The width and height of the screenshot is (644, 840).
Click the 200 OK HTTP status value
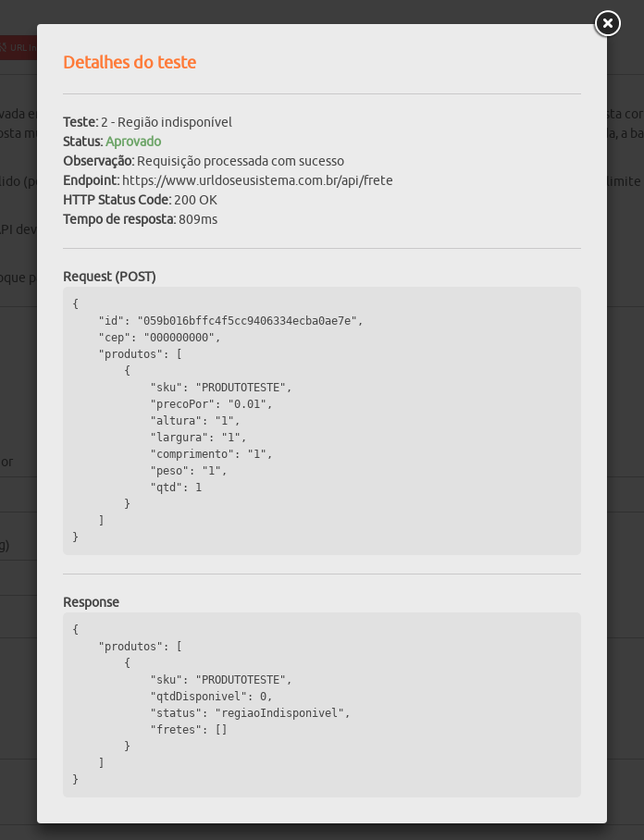[x=195, y=200]
